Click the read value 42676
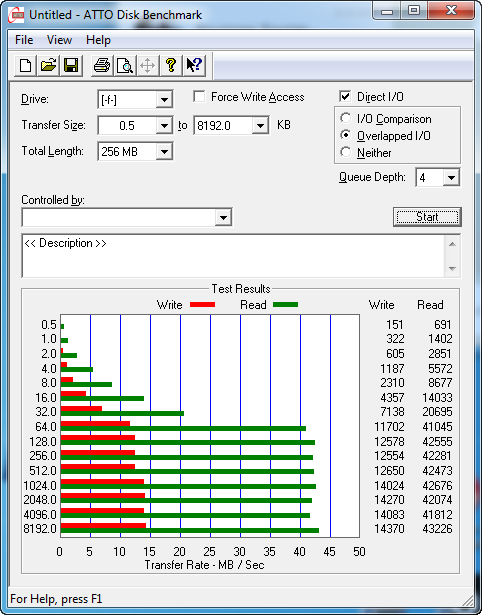The height and width of the screenshot is (615, 482). tap(437, 486)
